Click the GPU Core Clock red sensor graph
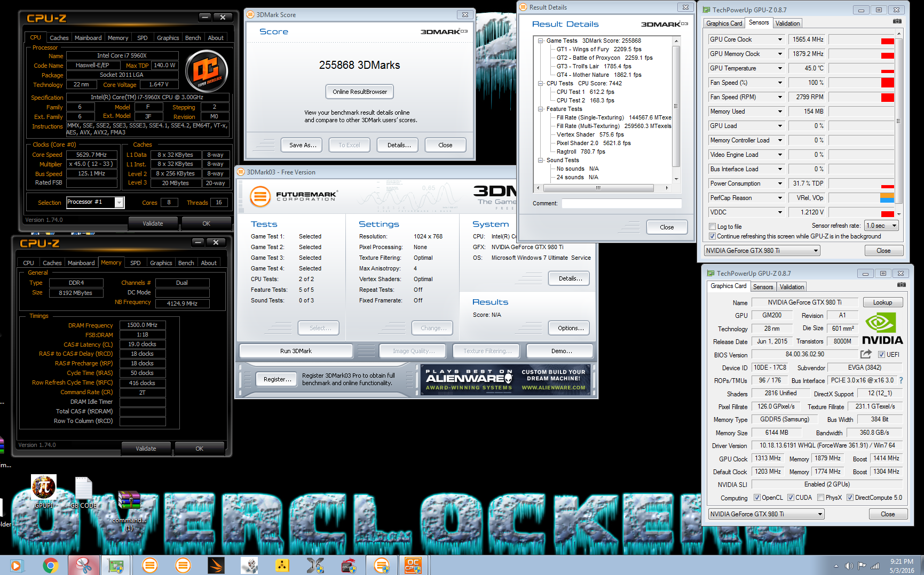This screenshot has height=575, width=924. (x=861, y=39)
